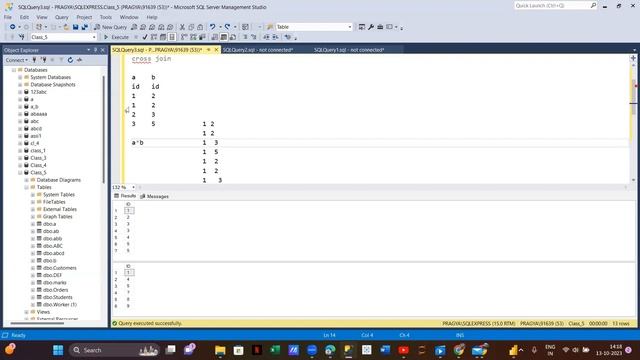Expand the dbo.Customers table node

pos(33,268)
